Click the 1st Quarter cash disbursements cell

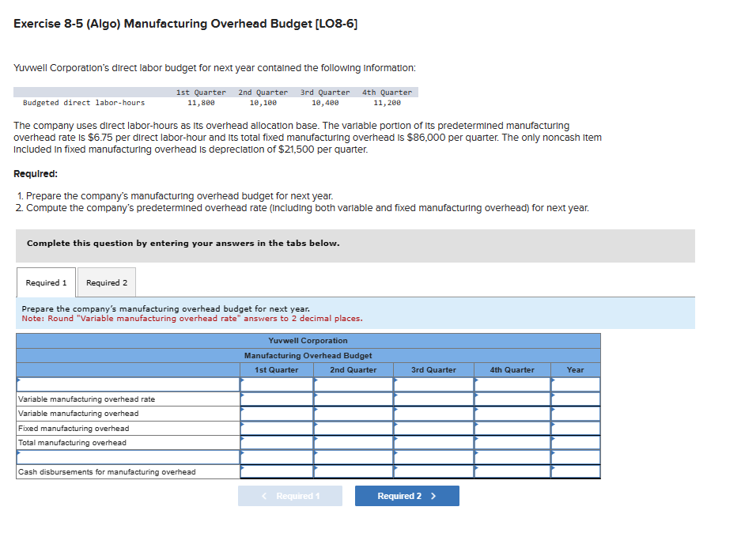(x=275, y=471)
